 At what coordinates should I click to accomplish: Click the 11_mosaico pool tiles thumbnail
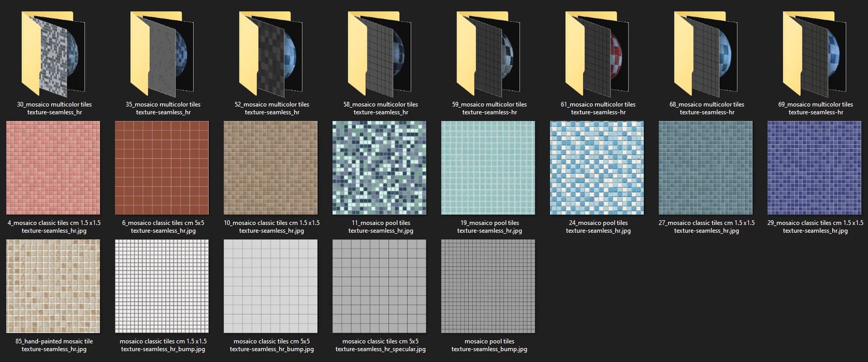click(x=380, y=168)
